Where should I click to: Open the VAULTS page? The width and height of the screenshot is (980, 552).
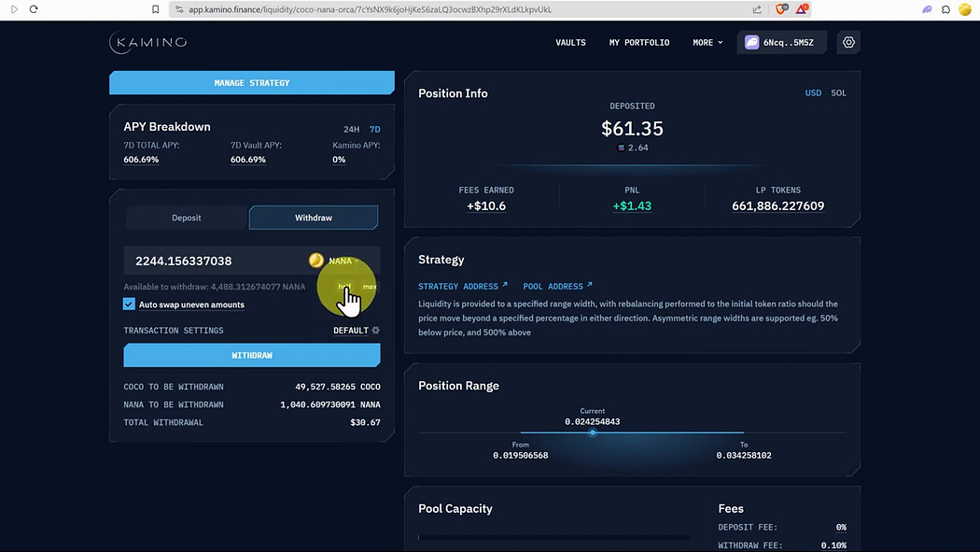pos(570,43)
